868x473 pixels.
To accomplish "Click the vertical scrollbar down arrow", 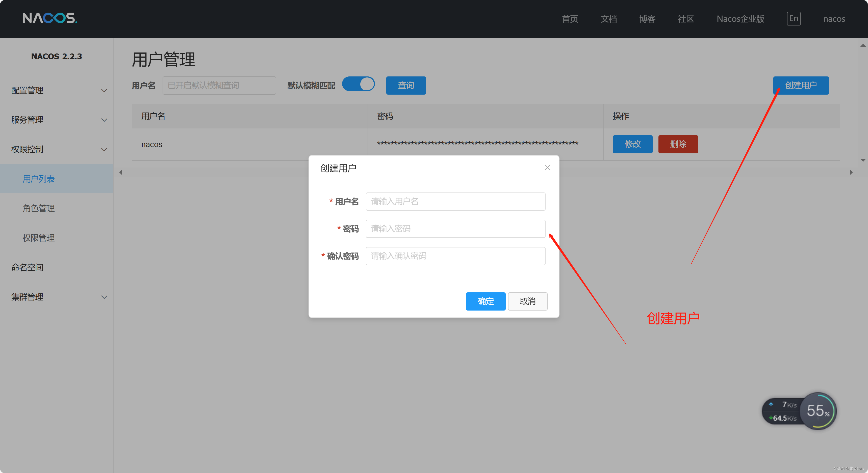I will pyautogui.click(x=863, y=160).
